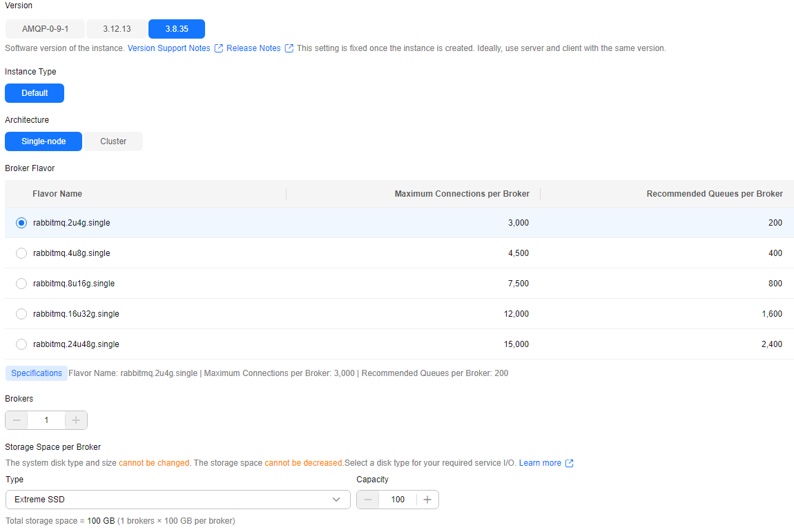Screen dimensions: 794x532
Task: Click the 12,000 connections cell
Action: (x=516, y=314)
